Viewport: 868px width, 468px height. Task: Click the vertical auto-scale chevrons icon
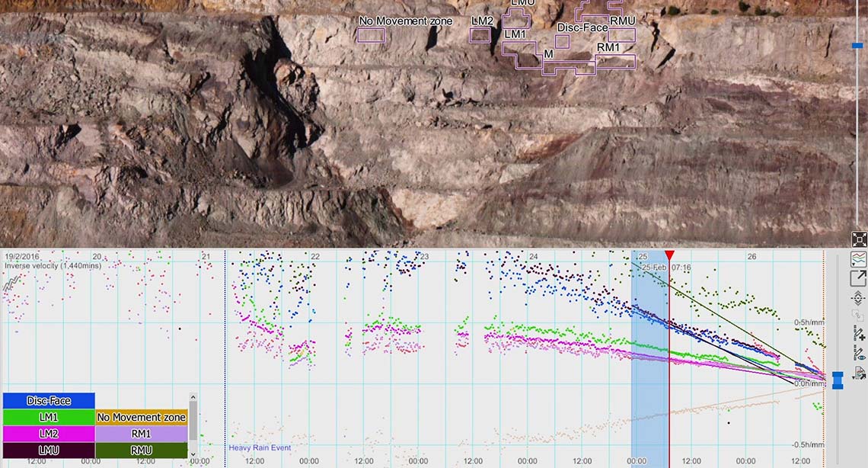(x=859, y=298)
